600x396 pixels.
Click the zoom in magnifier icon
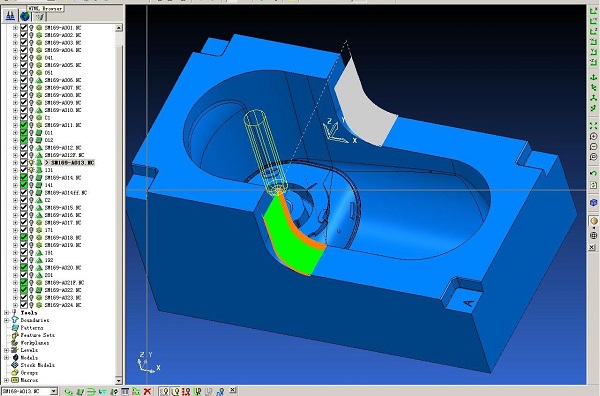pos(593,137)
